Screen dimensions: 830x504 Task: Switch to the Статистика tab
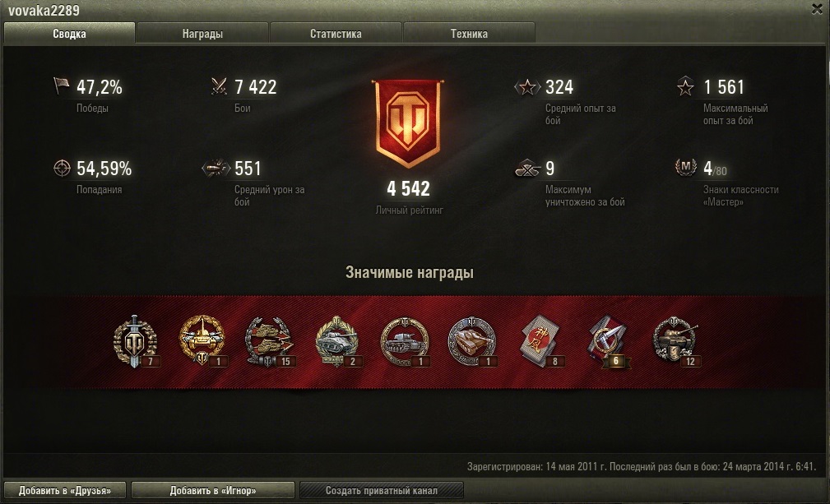pyautogui.click(x=336, y=34)
